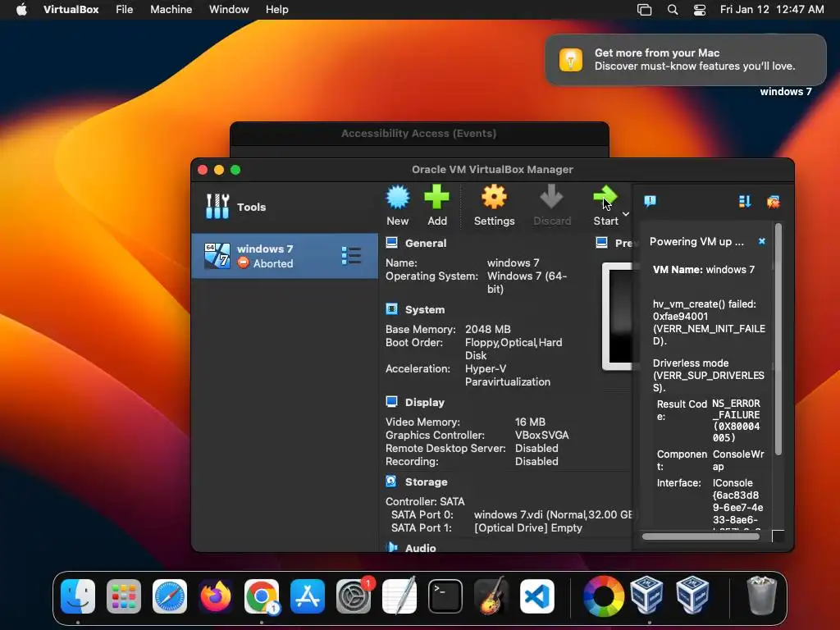Image resolution: width=840 pixels, height=630 pixels.
Task: Click the General section monitor icon
Action: [x=391, y=243]
